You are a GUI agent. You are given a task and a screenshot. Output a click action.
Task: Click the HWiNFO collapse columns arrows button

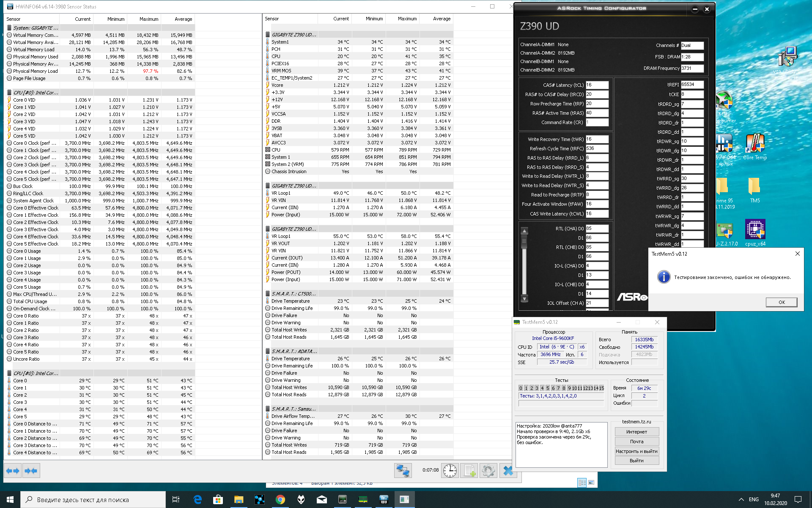(31, 471)
